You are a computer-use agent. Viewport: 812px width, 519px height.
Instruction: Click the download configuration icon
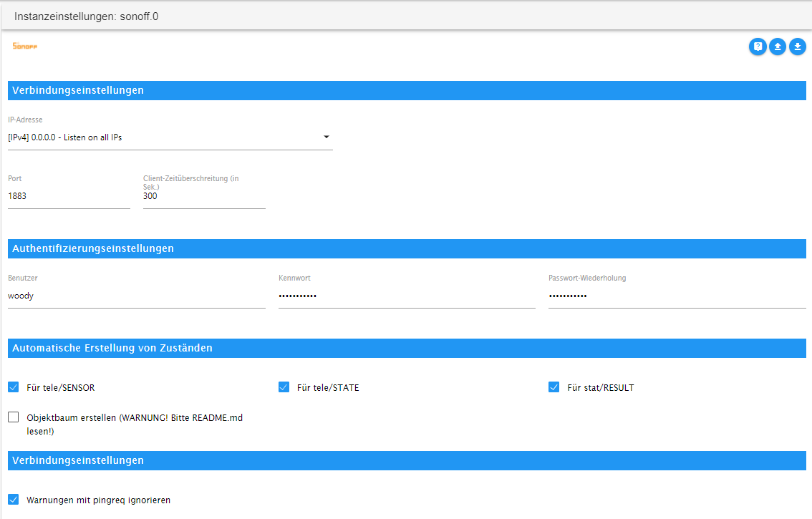(798, 47)
